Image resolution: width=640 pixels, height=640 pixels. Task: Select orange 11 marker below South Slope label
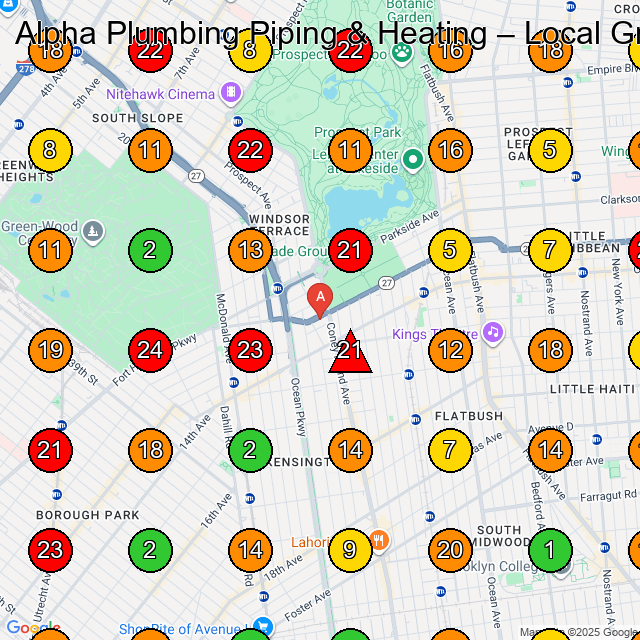150,150
